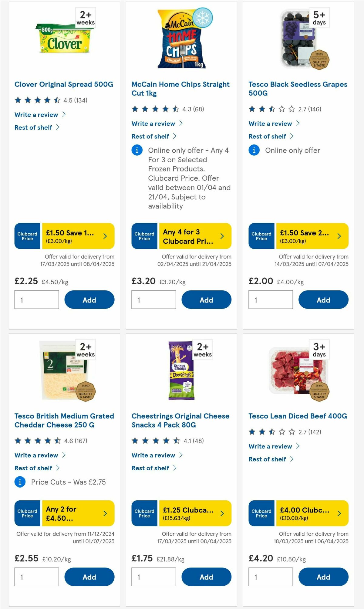Click the Online only offer info icon for grapes
Viewport: 364px width, 609px height.
tap(254, 150)
